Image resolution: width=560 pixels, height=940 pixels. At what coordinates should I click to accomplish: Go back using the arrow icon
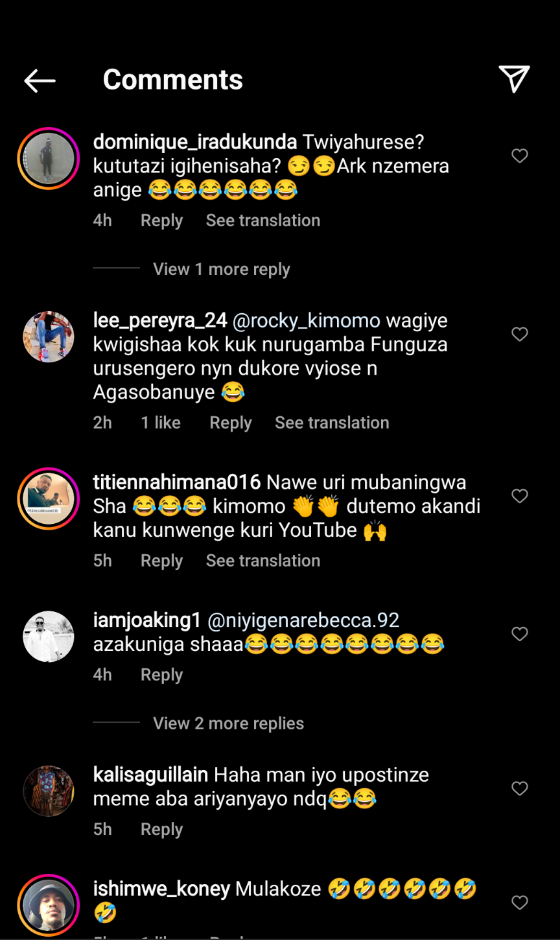coord(40,80)
